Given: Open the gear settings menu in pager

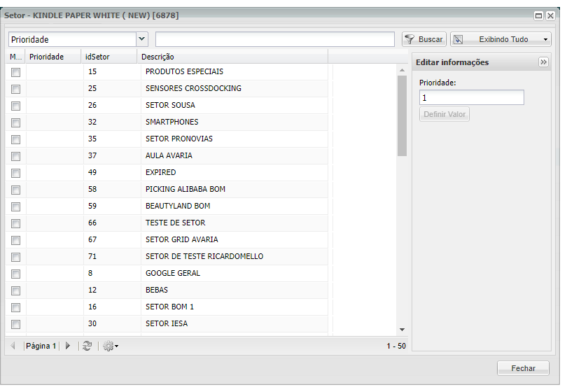Looking at the screenshot, I should [111, 346].
